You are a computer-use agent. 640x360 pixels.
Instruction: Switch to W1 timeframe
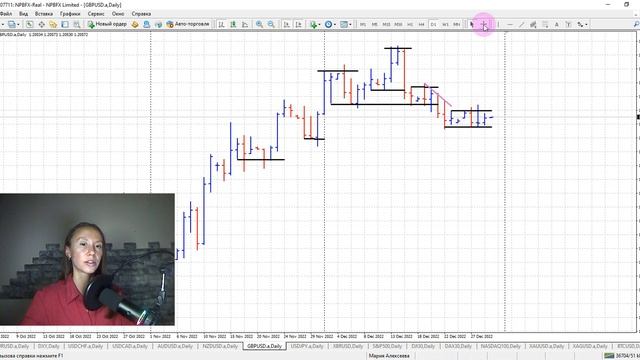[x=445, y=24]
